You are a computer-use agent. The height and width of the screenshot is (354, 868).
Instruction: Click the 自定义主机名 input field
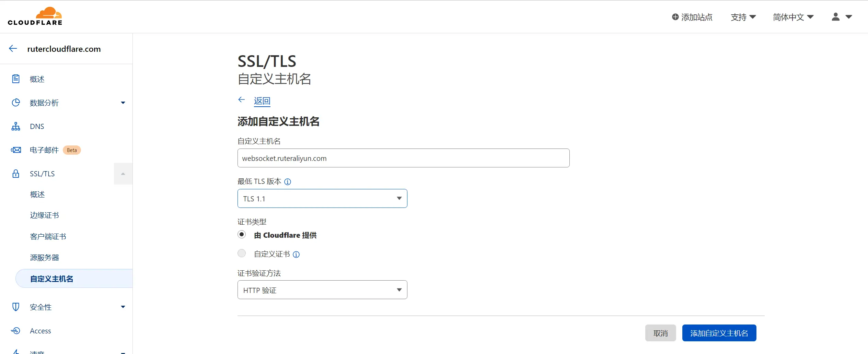tap(403, 158)
